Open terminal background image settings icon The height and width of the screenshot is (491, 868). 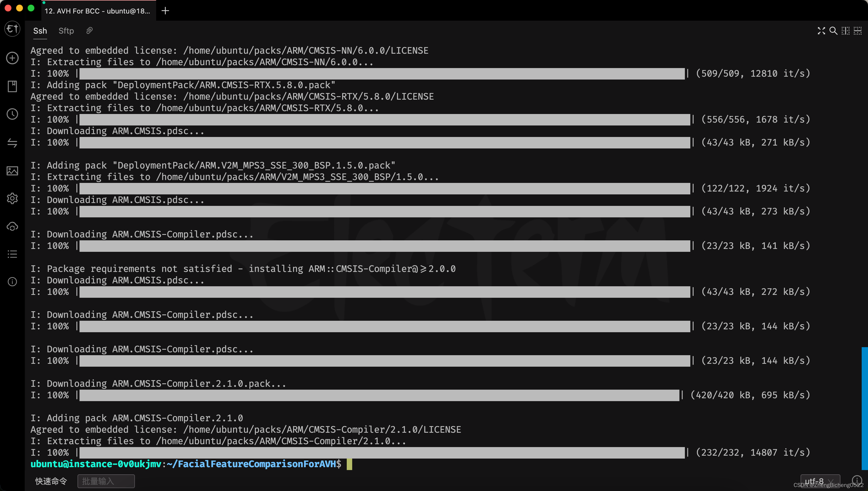point(12,171)
